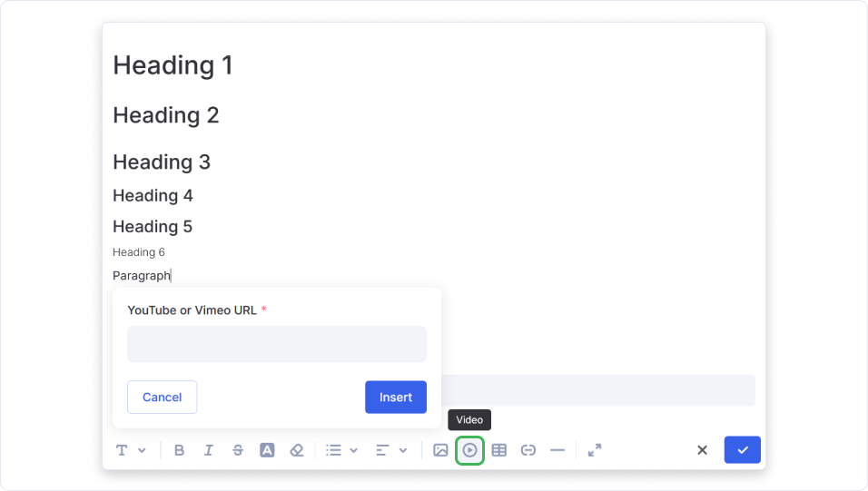Insert a table using the table icon
868x491 pixels.
(499, 450)
